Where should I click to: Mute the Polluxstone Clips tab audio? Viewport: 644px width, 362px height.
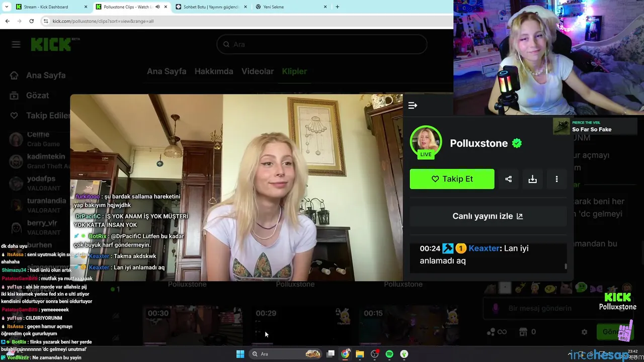pyautogui.click(x=157, y=7)
